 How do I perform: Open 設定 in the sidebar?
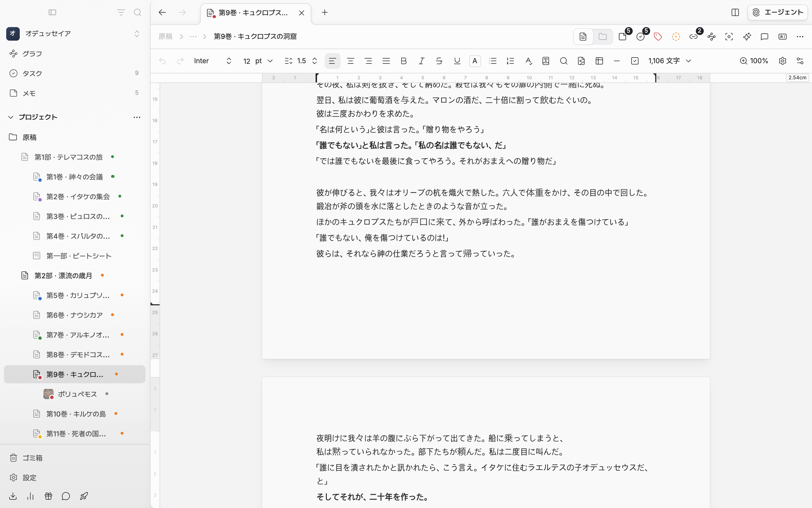coord(74,478)
